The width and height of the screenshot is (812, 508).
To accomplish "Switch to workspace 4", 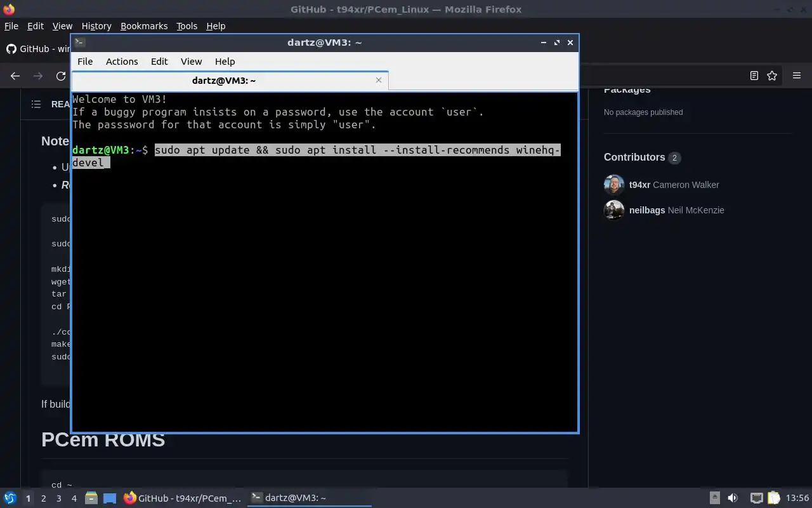I will [74, 498].
